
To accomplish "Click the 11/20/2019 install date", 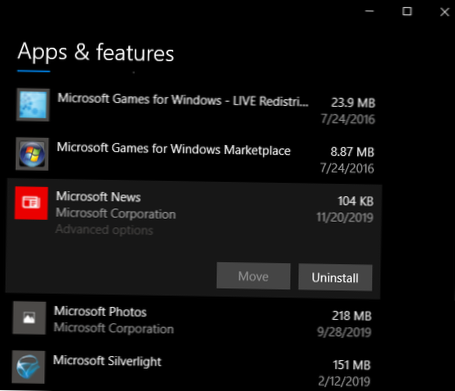I will [345, 217].
